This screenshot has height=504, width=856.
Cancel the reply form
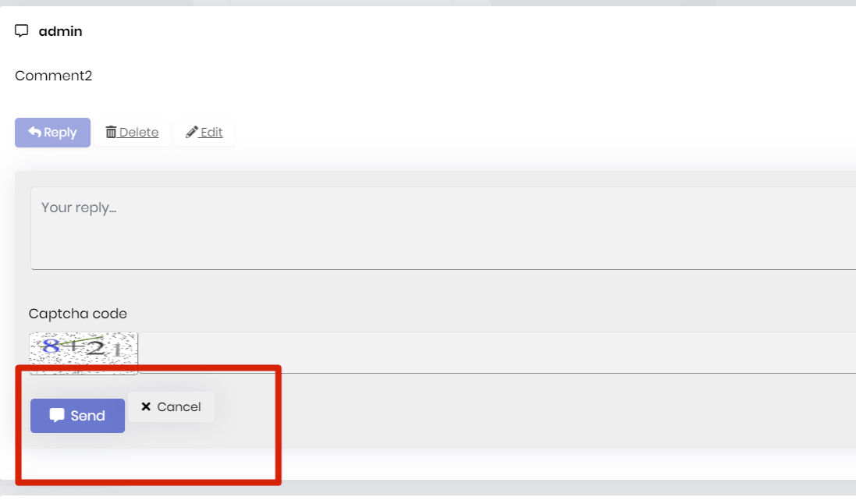pyautogui.click(x=170, y=406)
